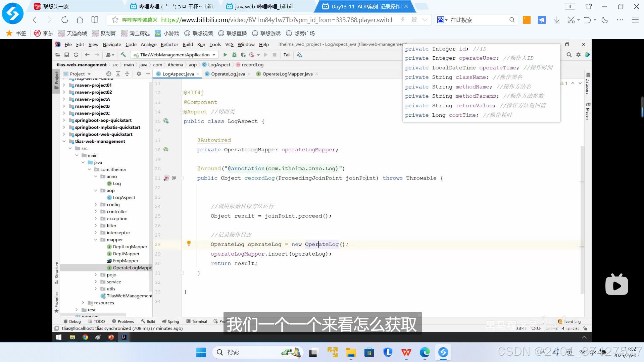Open the Database side tool window

(x=588, y=84)
